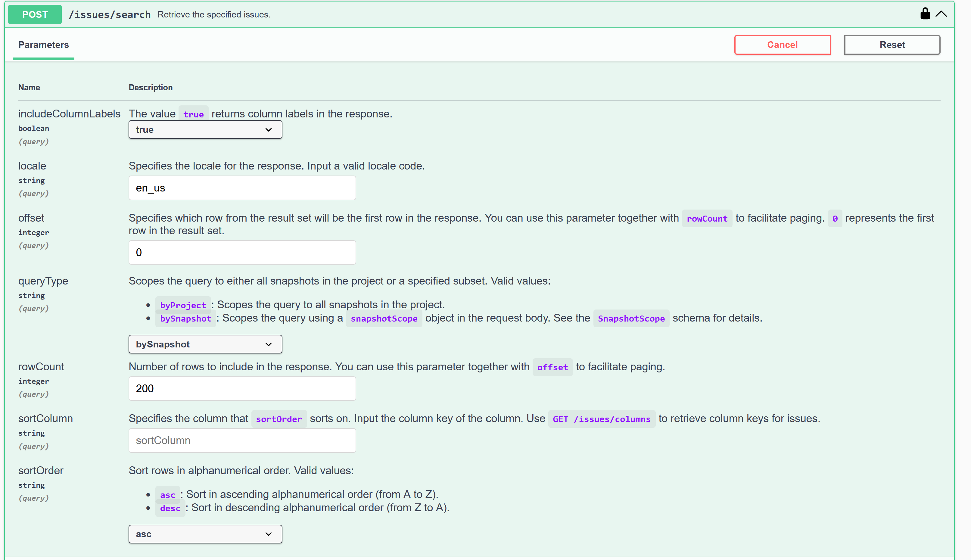This screenshot has height=560, width=971.
Task: Click the 'includeColumnLabels' parameter name
Action: coord(69,114)
